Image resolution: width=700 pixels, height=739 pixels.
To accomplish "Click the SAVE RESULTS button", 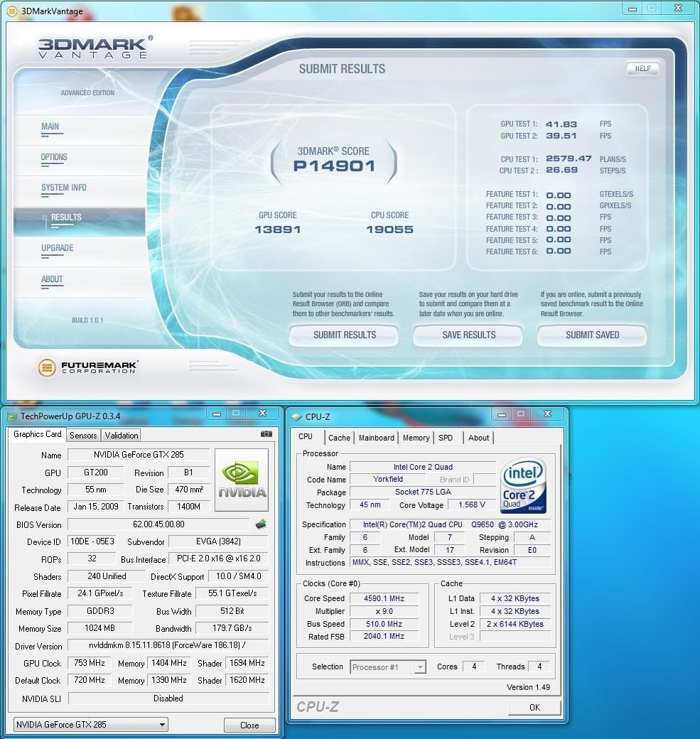I will click(x=468, y=335).
